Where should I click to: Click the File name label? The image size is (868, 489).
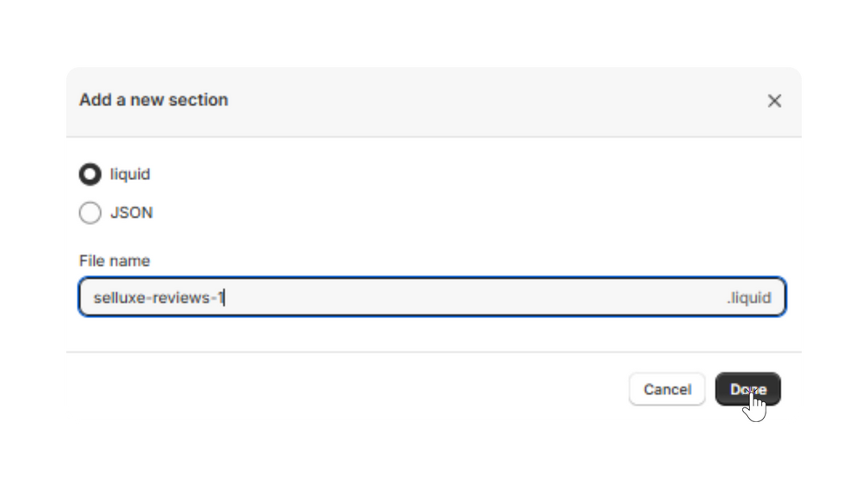[x=115, y=261]
